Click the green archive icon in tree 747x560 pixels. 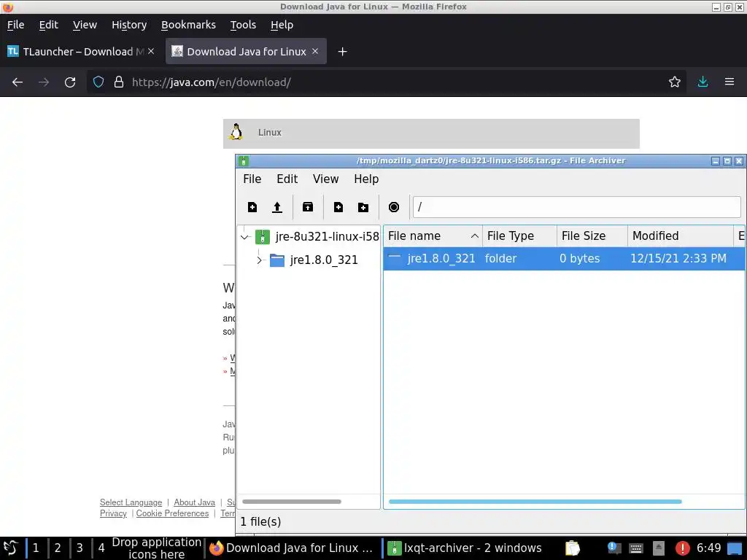263,237
